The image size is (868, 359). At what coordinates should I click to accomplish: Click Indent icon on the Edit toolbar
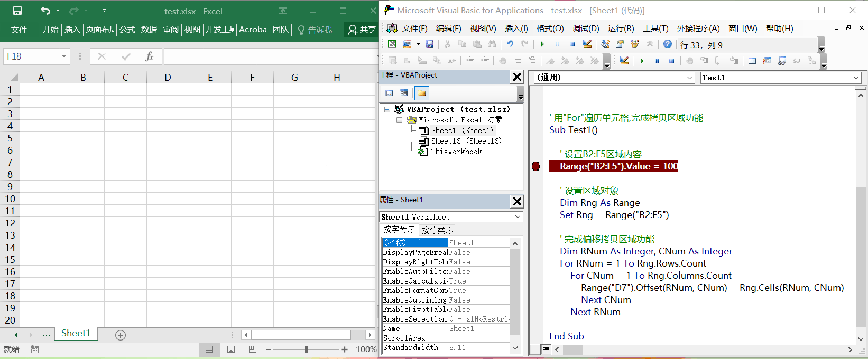point(470,61)
